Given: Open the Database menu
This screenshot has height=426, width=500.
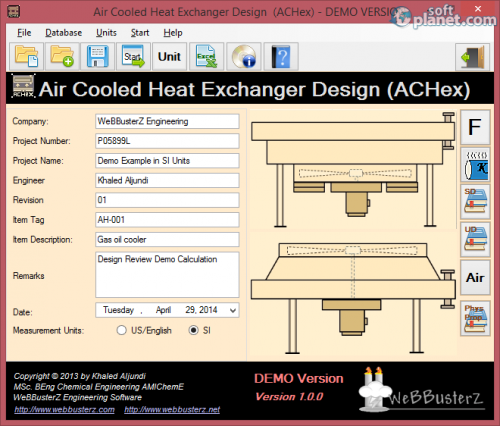Looking at the screenshot, I should point(64,33).
